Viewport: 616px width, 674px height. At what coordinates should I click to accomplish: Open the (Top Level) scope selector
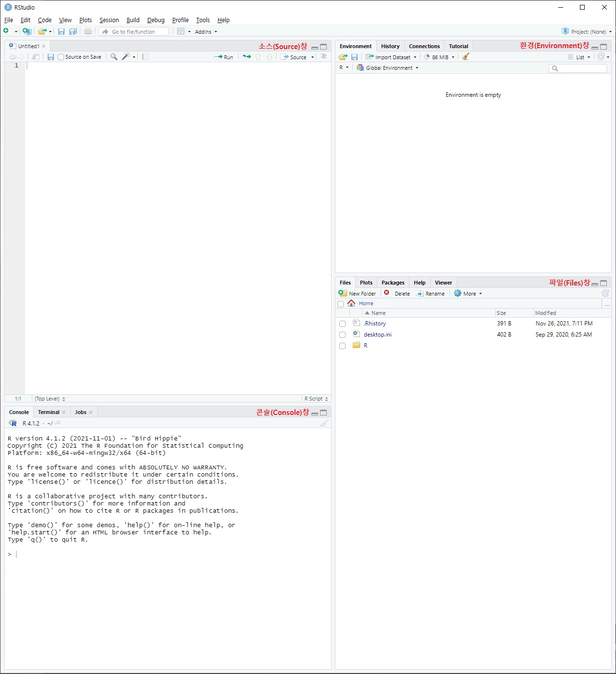coord(50,399)
